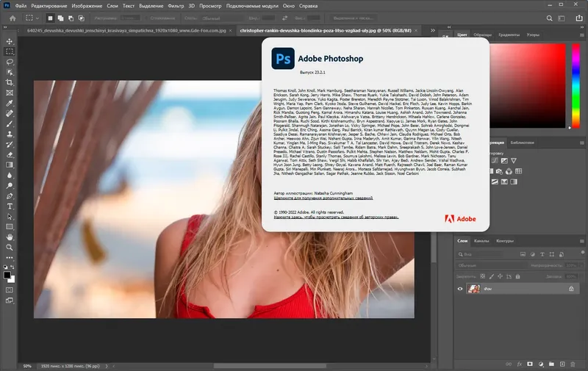Select the Rectangular Marquee tool in toolbox
The image size is (588, 371).
[10, 51]
